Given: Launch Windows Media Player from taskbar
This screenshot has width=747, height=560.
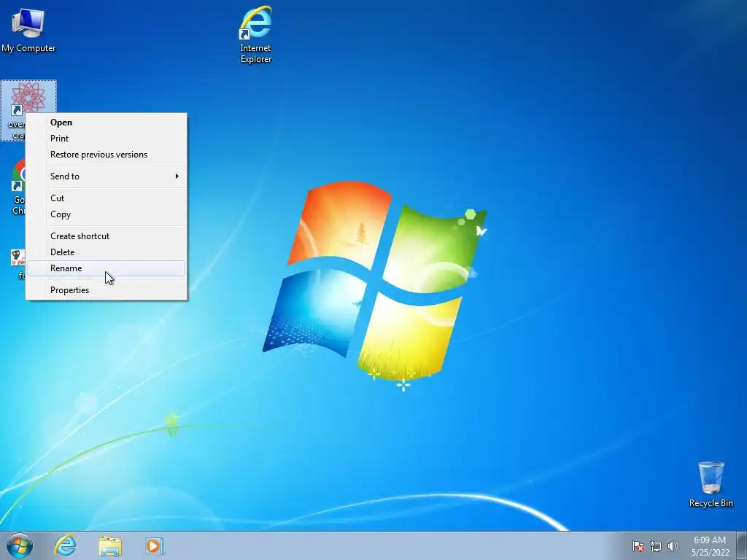Looking at the screenshot, I should point(154,546).
